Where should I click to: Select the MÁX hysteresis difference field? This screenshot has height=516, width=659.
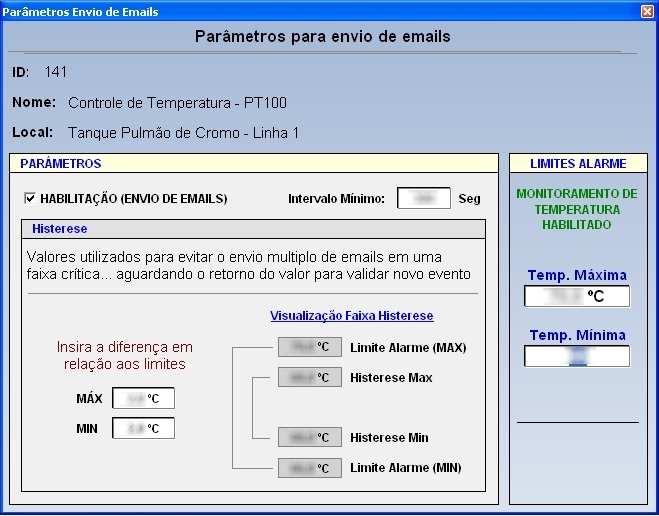143,398
